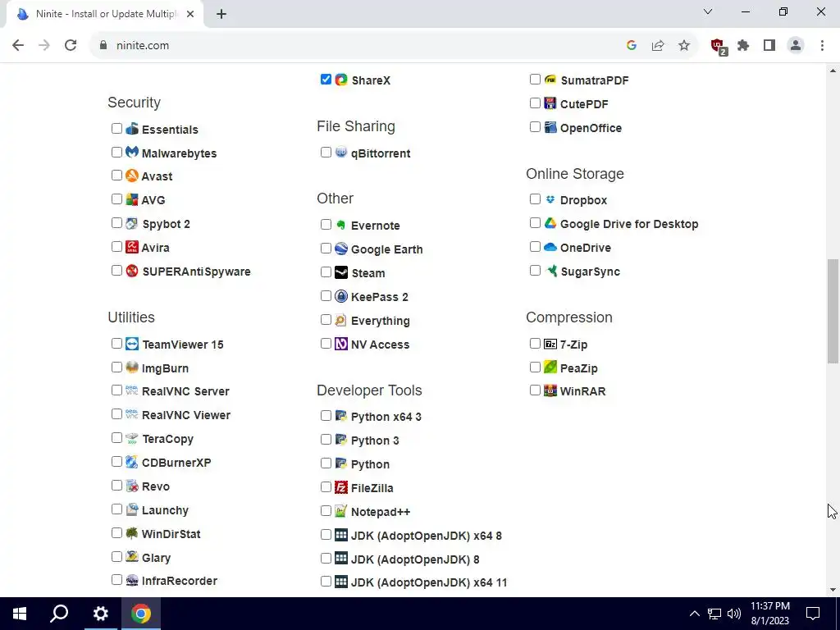Tick the CutePDF checkbox
This screenshot has width=840, height=630.
click(x=535, y=103)
